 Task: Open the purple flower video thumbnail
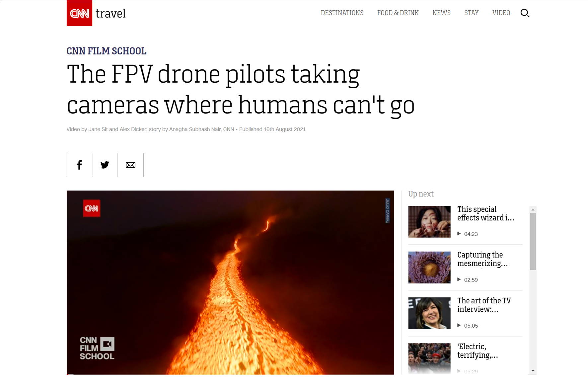pyautogui.click(x=429, y=268)
